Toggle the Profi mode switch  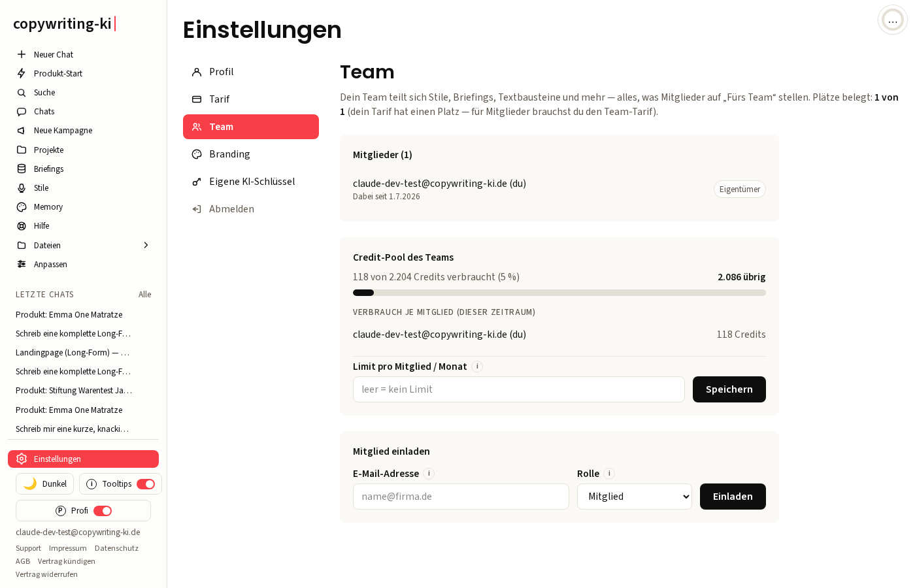(x=103, y=511)
